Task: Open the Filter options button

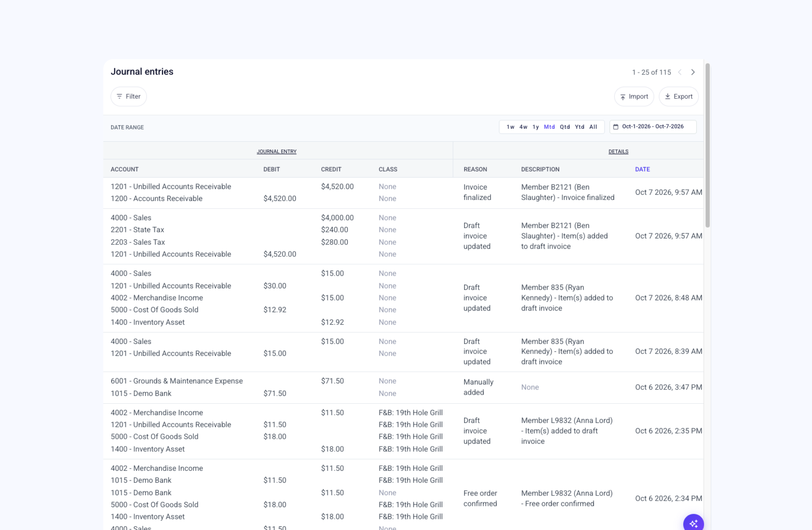Action: click(x=129, y=97)
